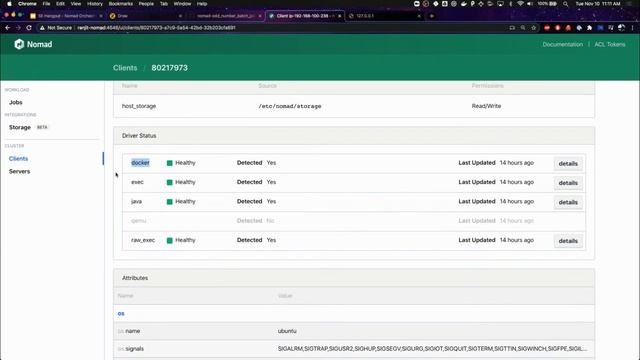Open the History menu
The width and height of the screenshot is (640, 360).
95,4
